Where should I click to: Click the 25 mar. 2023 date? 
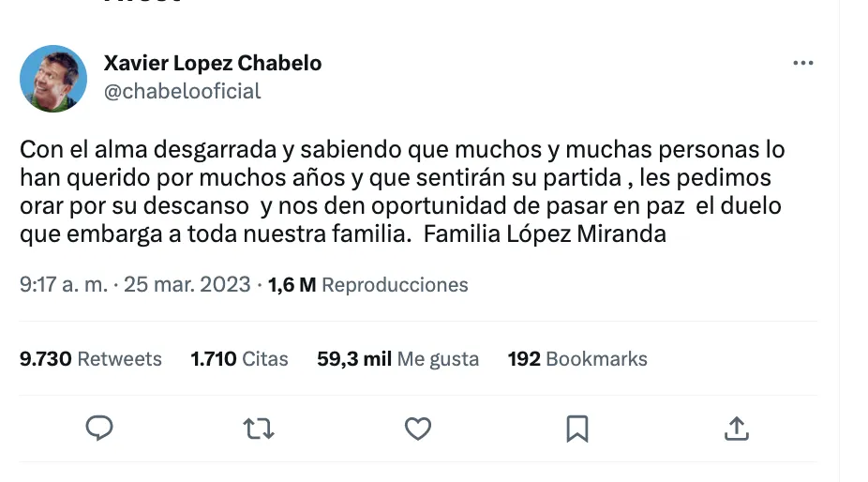coord(187,284)
